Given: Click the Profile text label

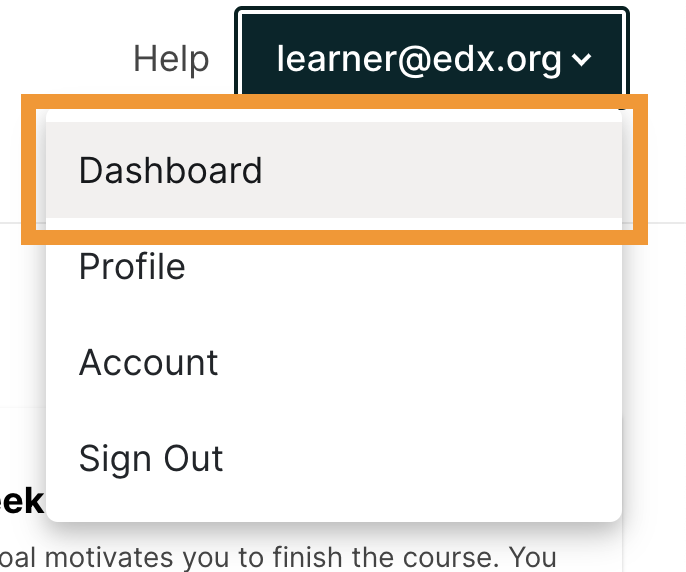Looking at the screenshot, I should (x=132, y=267).
